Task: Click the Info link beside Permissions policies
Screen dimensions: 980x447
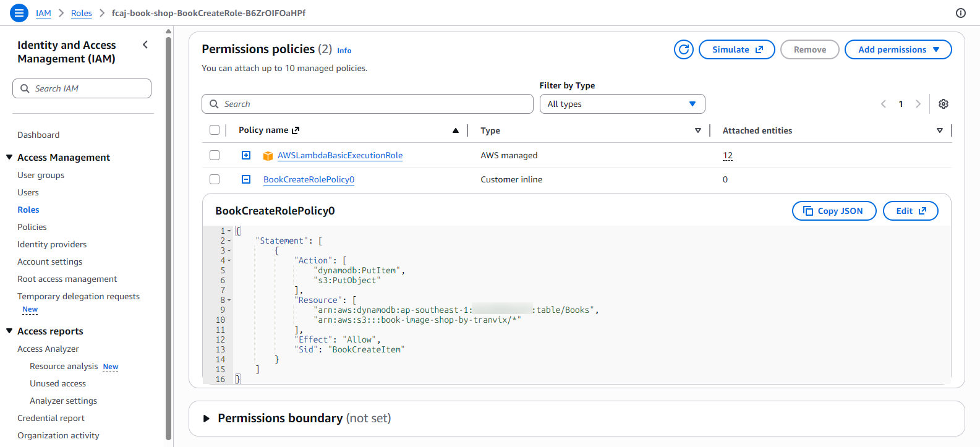Action: coord(344,51)
